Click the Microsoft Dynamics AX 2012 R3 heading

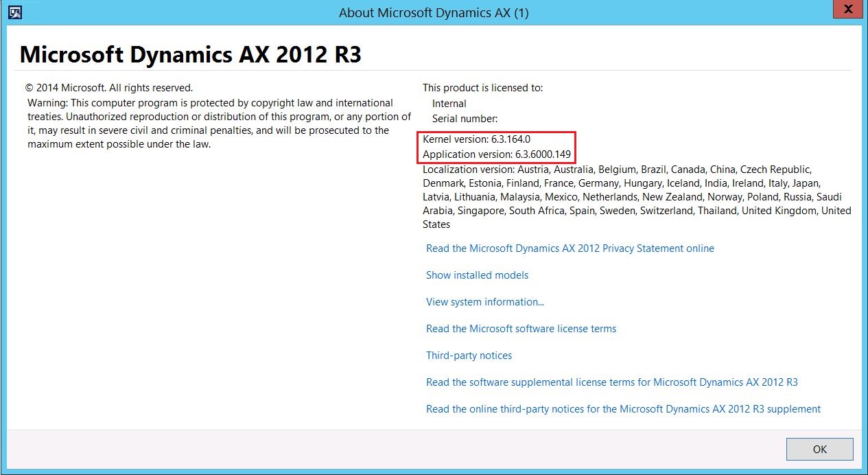pyautogui.click(x=191, y=54)
